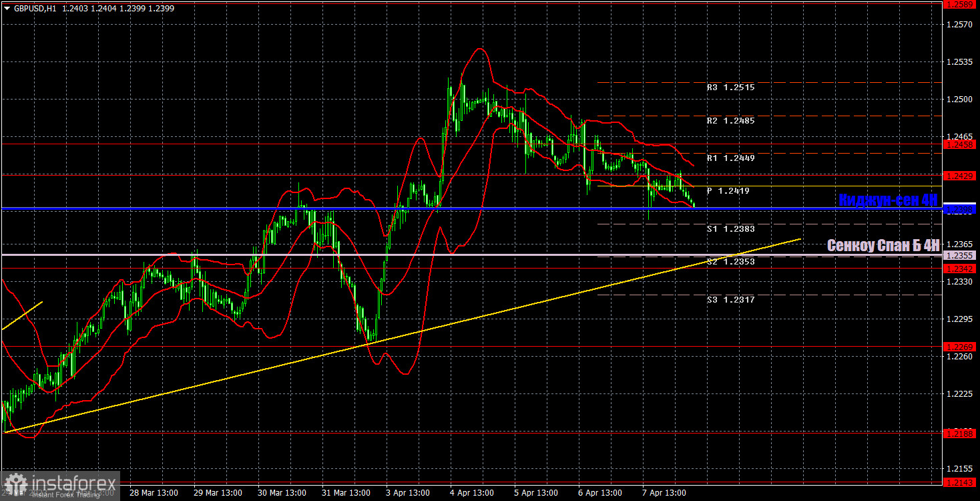The height and width of the screenshot is (501, 980).
Task: Select the R1 1.2449 pivot label
Action: [731, 158]
